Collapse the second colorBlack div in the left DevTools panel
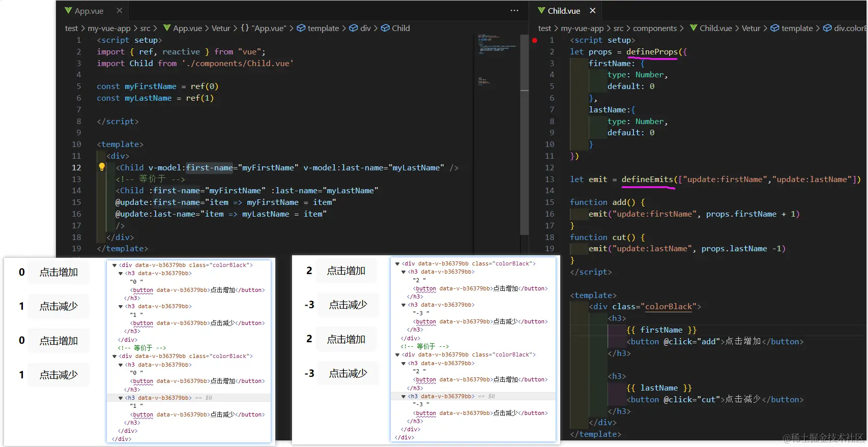 114,356
